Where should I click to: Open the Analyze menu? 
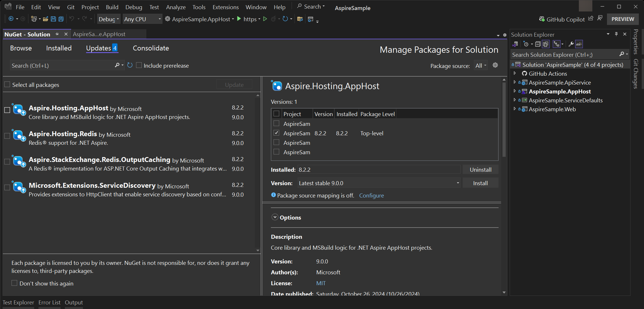pyautogui.click(x=176, y=7)
